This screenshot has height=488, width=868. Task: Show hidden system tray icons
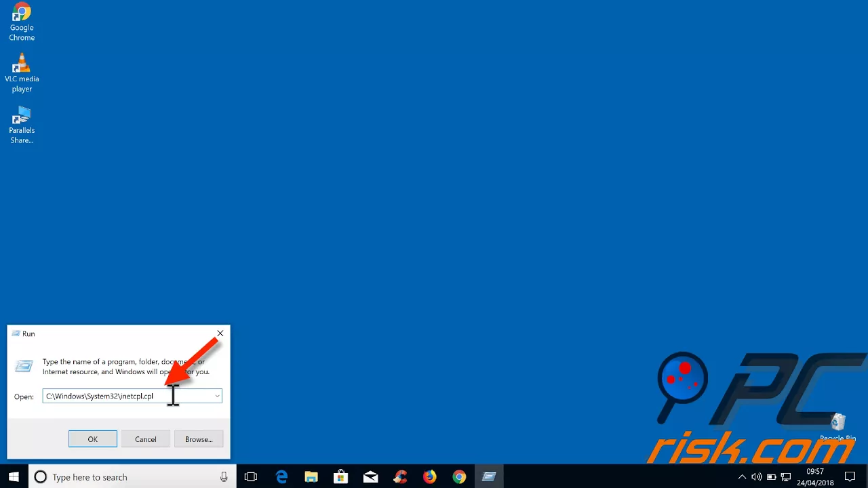click(x=742, y=477)
